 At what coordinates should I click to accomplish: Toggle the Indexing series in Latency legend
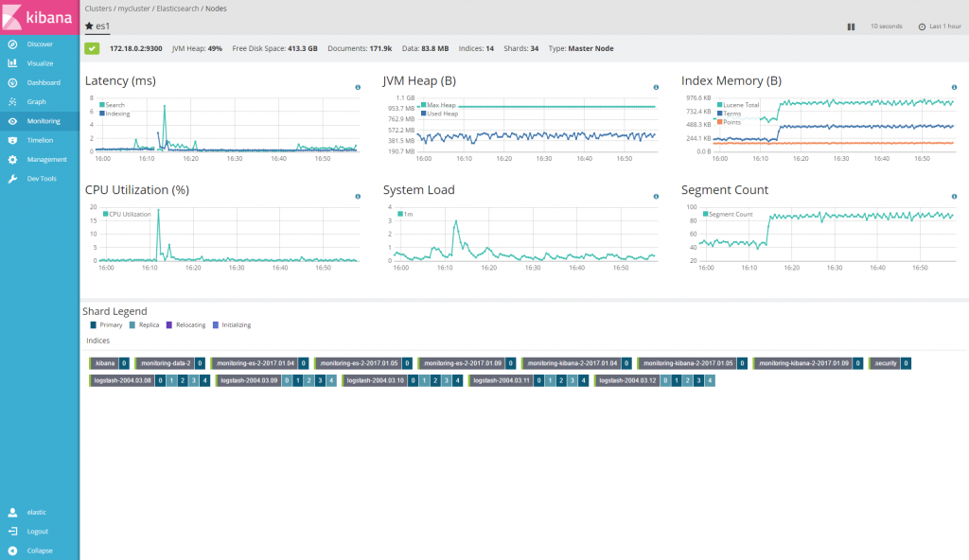click(x=115, y=114)
